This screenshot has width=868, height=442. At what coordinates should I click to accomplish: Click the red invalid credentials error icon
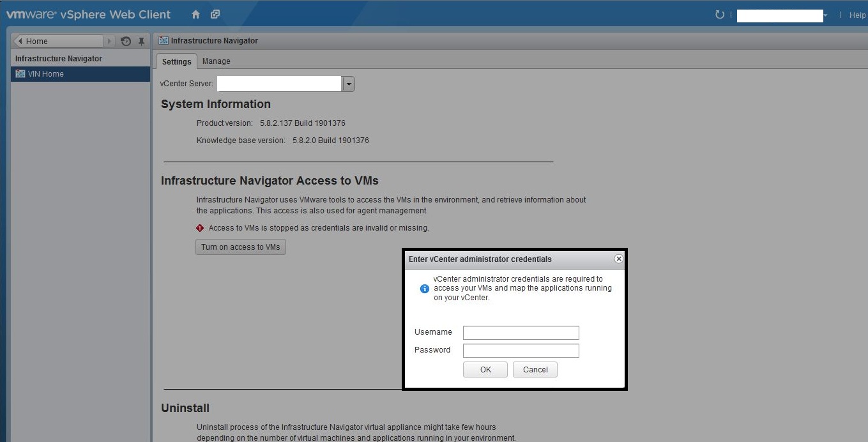[200, 228]
